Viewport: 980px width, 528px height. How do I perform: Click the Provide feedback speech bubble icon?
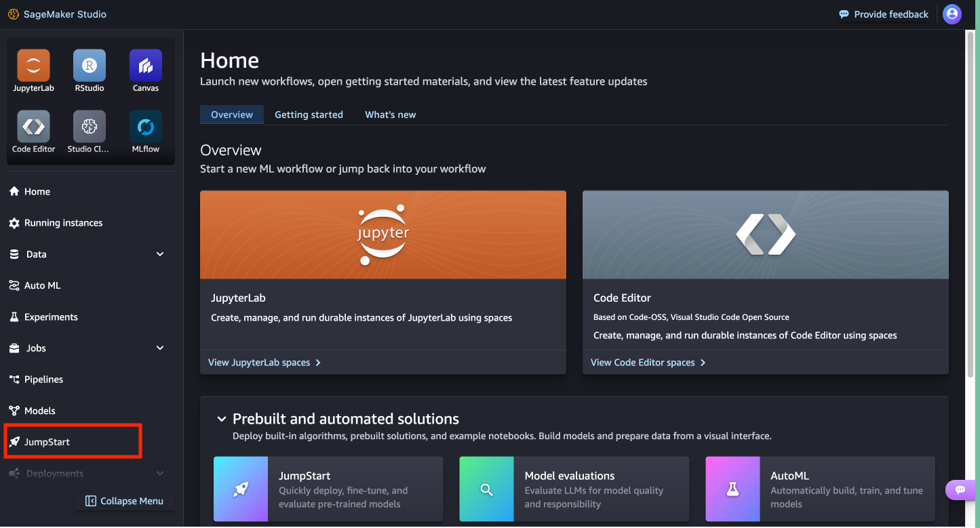click(x=844, y=14)
